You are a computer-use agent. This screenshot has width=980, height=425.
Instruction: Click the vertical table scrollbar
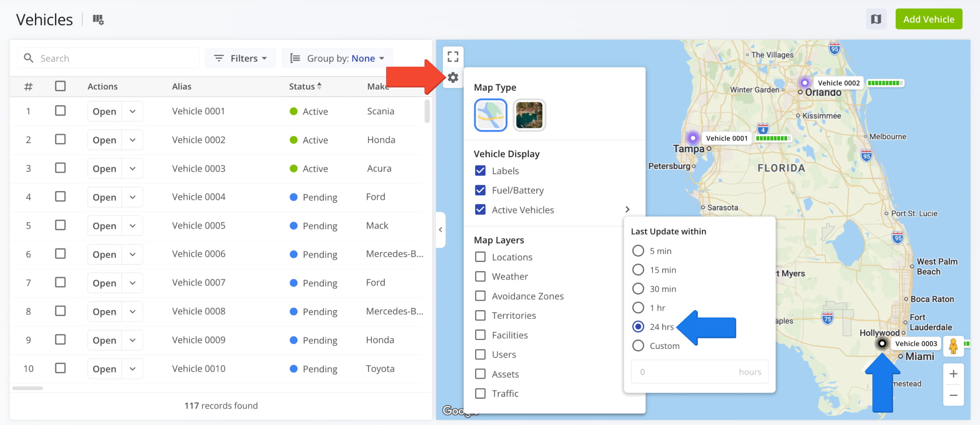[x=427, y=111]
